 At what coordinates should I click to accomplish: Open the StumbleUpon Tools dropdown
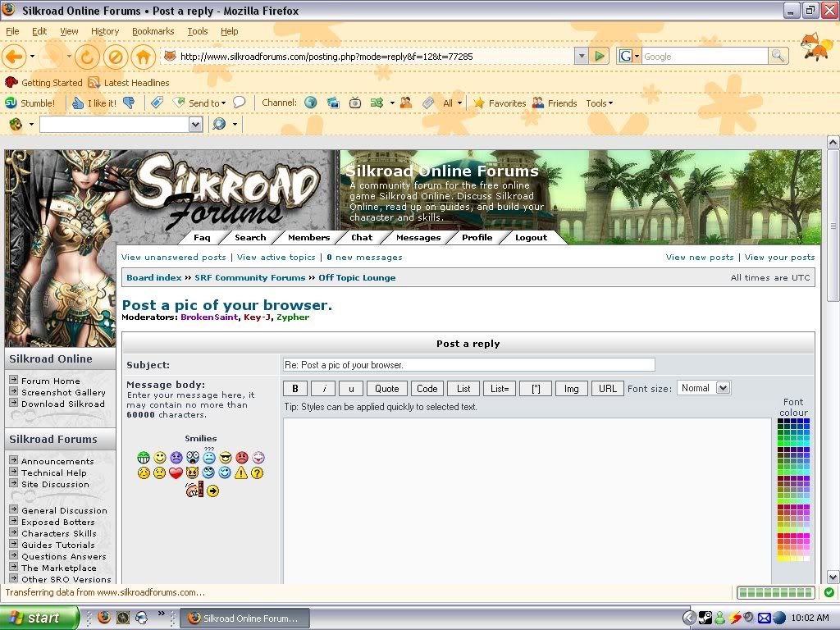tap(599, 103)
